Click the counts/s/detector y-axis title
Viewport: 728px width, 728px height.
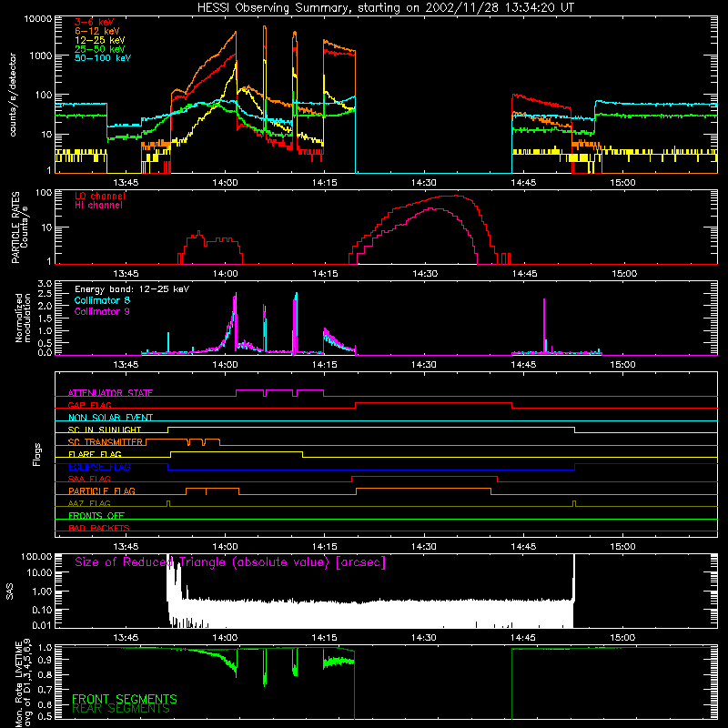click(x=13, y=95)
